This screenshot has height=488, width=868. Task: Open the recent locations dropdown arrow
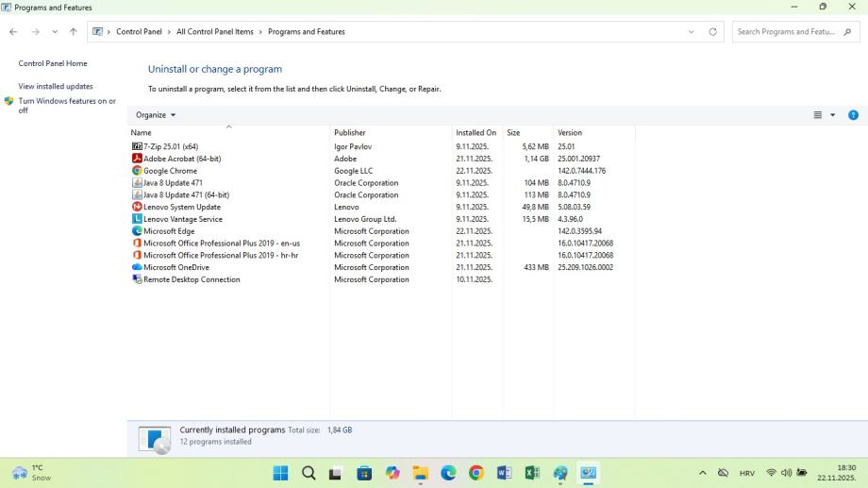(x=55, y=31)
